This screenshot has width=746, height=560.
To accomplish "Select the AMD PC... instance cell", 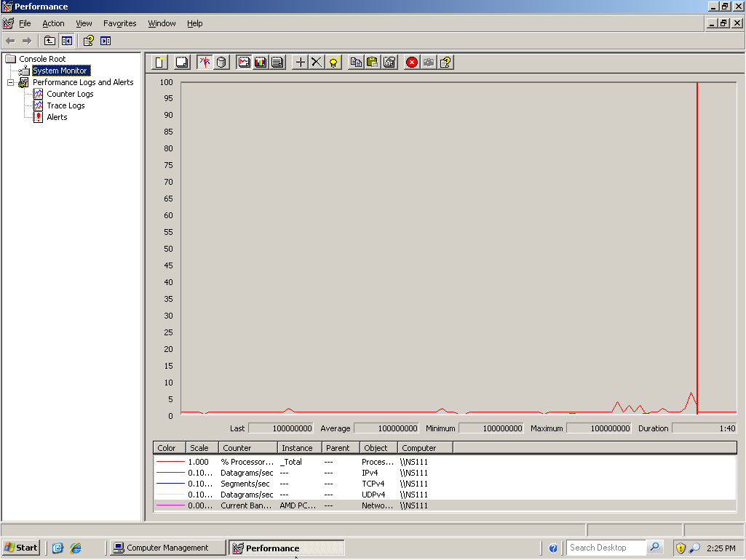I will coord(298,505).
